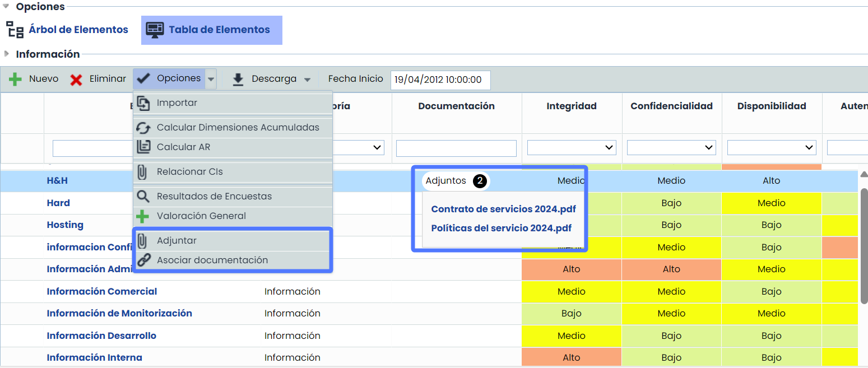Select Valoración General menu entry
Screen dimensions: 868x368
(x=201, y=216)
